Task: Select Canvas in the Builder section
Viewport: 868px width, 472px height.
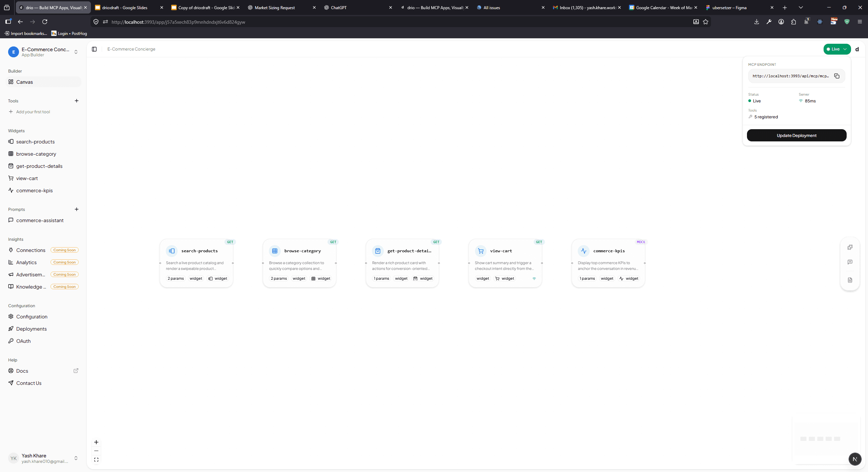Action: pyautogui.click(x=24, y=82)
